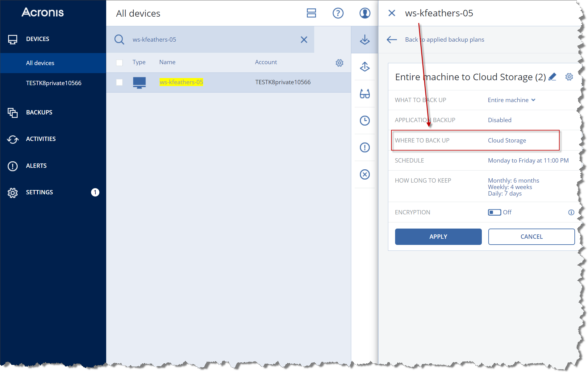Viewport: 588px width, 372px height.
Task: Clear the ws-kfeathers-05 search text
Action: coord(304,39)
